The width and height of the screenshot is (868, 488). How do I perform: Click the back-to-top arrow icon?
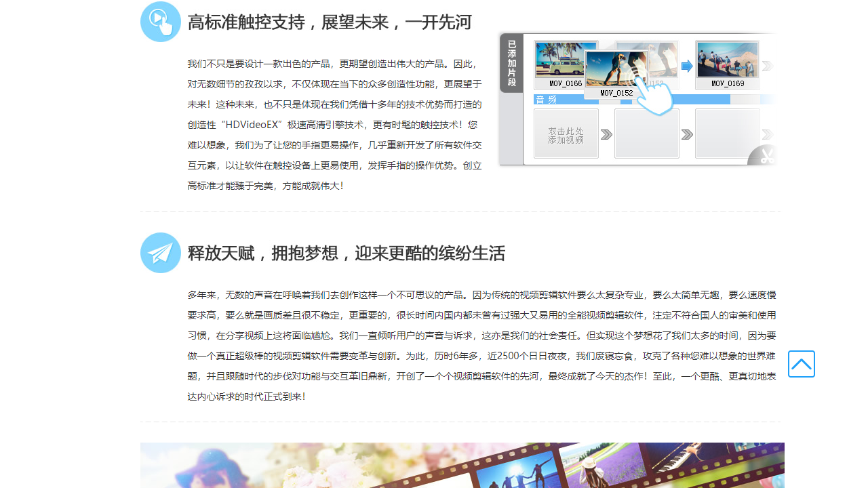point(801,364)
